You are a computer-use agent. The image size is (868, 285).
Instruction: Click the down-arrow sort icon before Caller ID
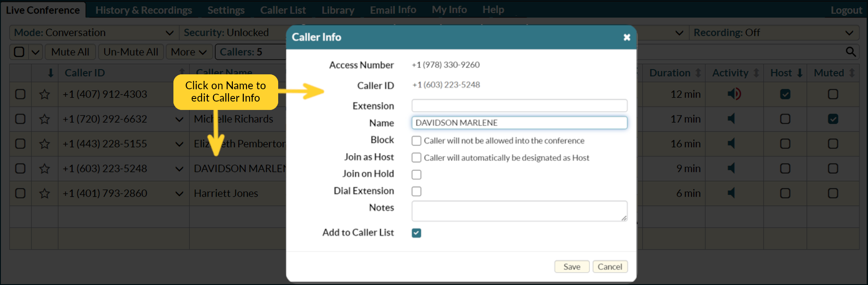[x=51, y=73]
